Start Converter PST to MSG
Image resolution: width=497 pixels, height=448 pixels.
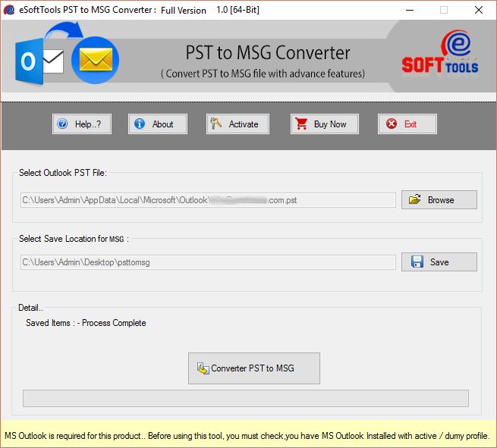tap(254, 368)
